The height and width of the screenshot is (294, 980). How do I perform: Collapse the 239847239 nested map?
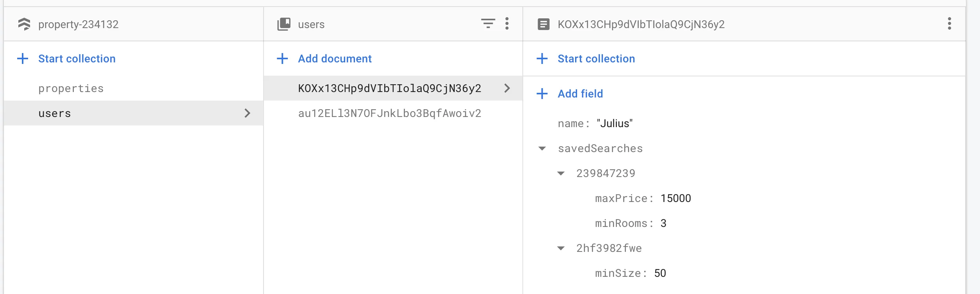point(561,174)
